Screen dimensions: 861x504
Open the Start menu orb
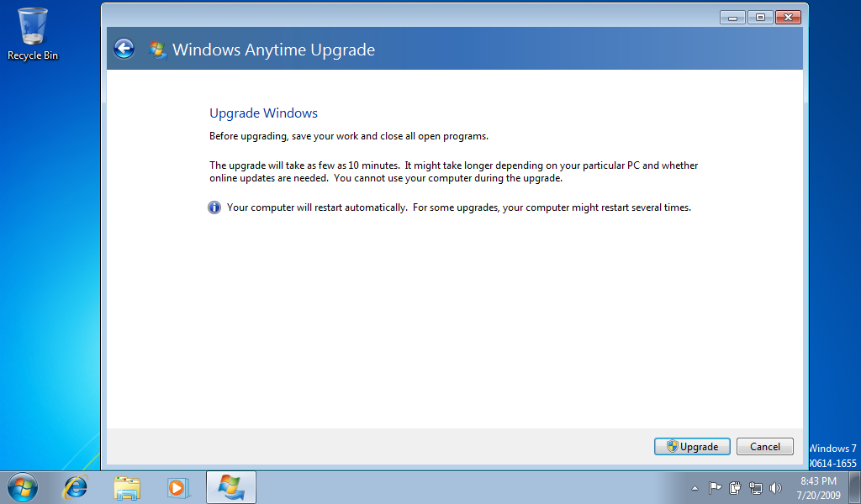click(x=23, y=487)
